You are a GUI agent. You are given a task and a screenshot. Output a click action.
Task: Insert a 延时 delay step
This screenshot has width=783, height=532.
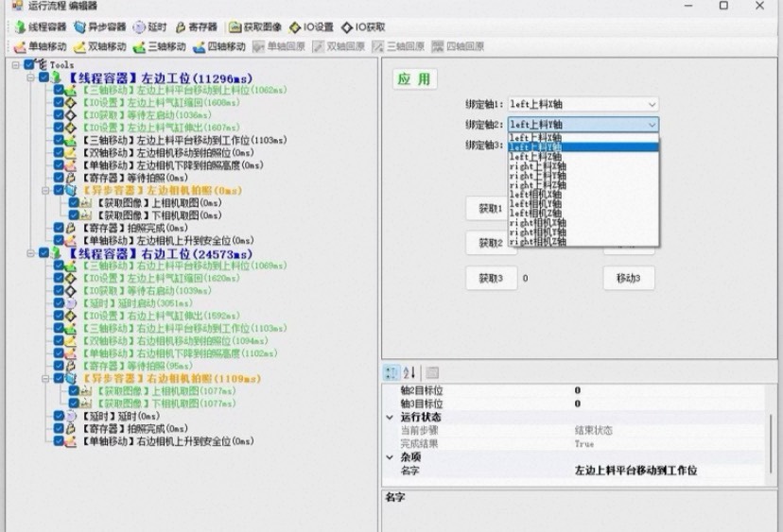tap(149, 27)
